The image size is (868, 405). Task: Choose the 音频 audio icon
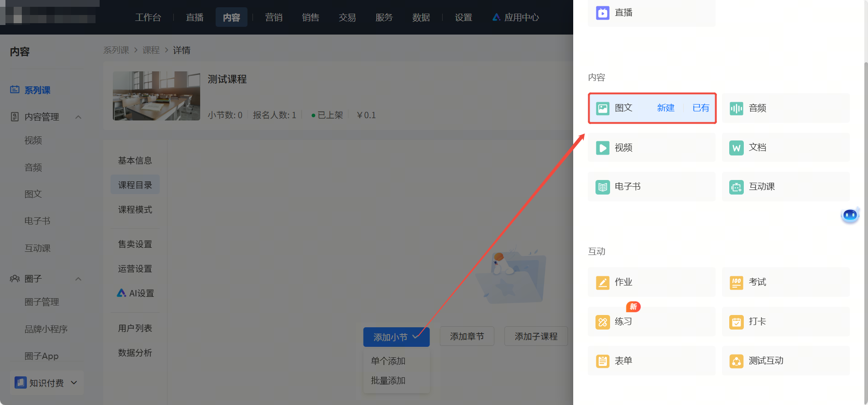[x=736, y=108]
